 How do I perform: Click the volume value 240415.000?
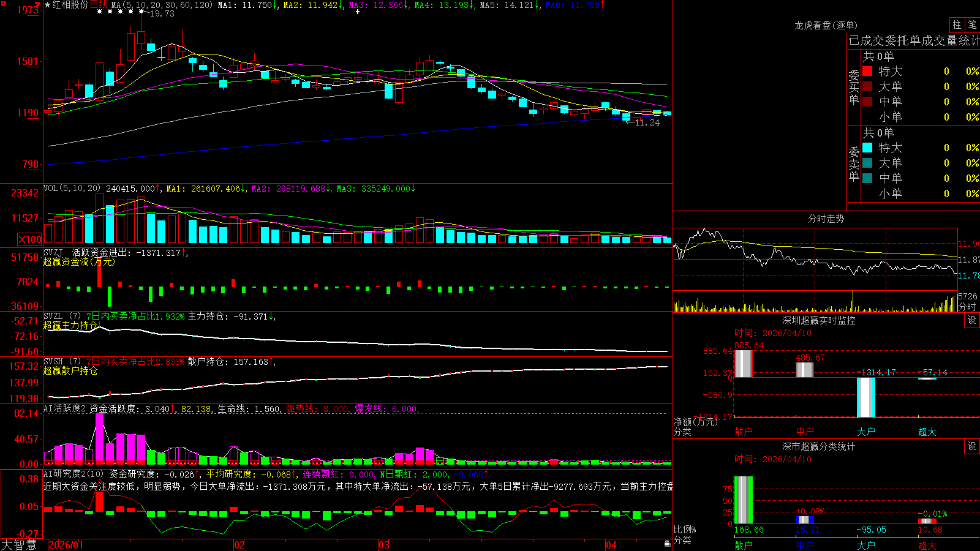pos(130,189)
